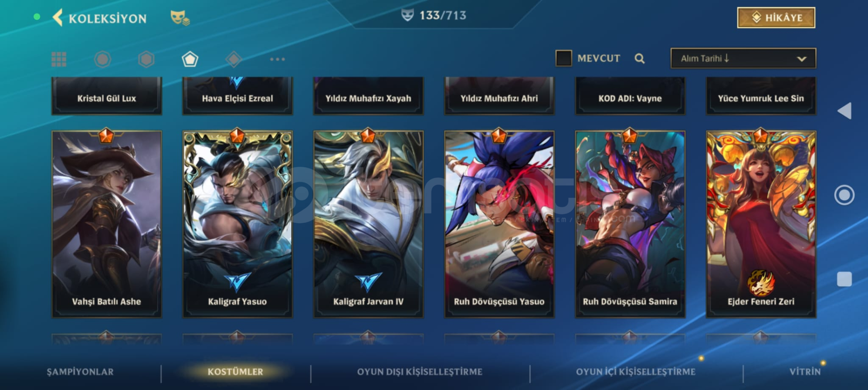Go back using the Koleksiyon arrow
This screenshot has width=868, height=390.
(x=57, y=18)
